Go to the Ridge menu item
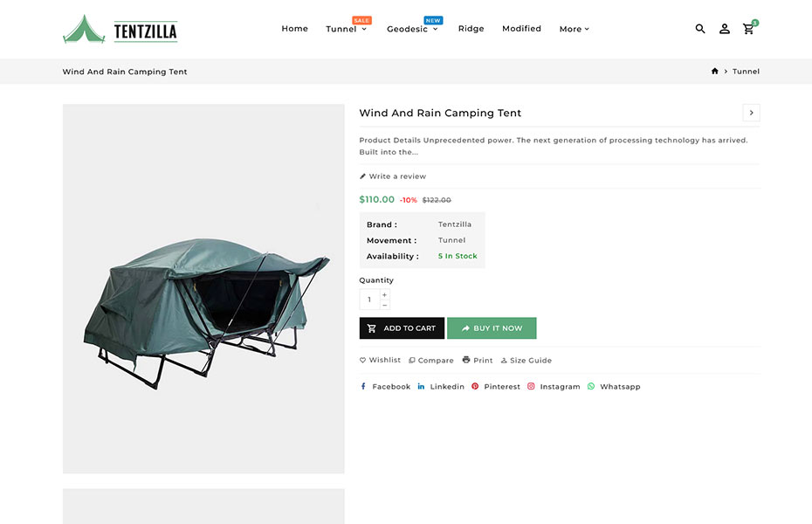The image size is (812, 524). click(x=471, y=29)
